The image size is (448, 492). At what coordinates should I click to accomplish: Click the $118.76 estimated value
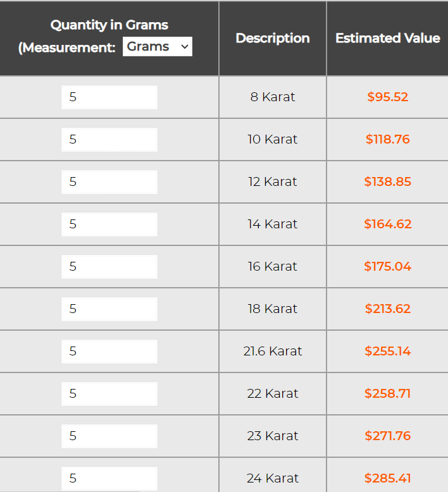click(388, 139)
